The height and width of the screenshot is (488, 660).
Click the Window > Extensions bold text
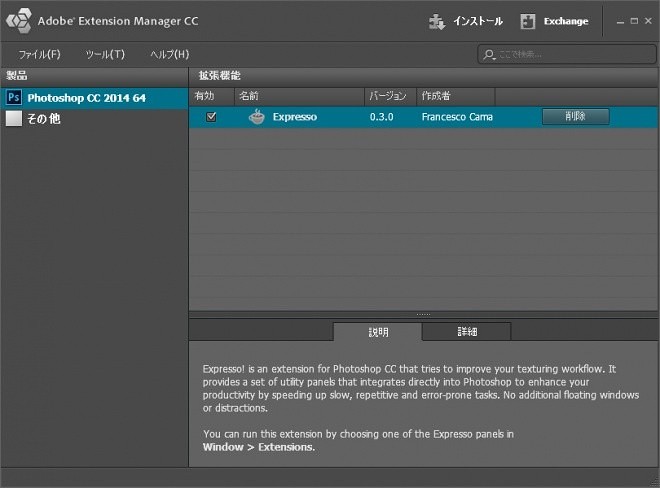coord(258,447)
